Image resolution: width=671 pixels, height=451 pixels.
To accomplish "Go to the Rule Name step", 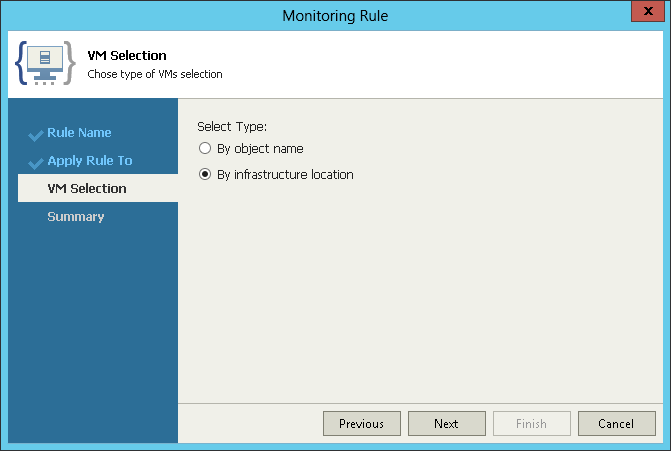I will [79, 133].
